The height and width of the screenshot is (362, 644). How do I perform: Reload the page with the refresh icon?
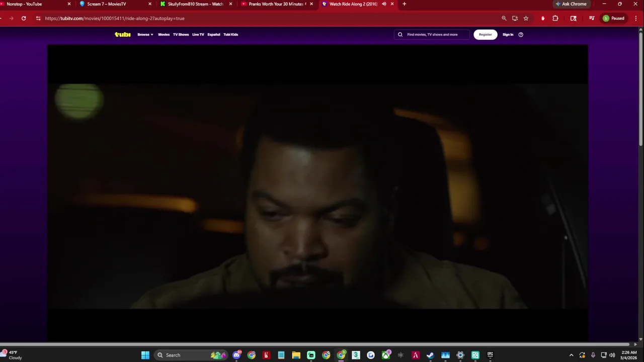(24, 18)
